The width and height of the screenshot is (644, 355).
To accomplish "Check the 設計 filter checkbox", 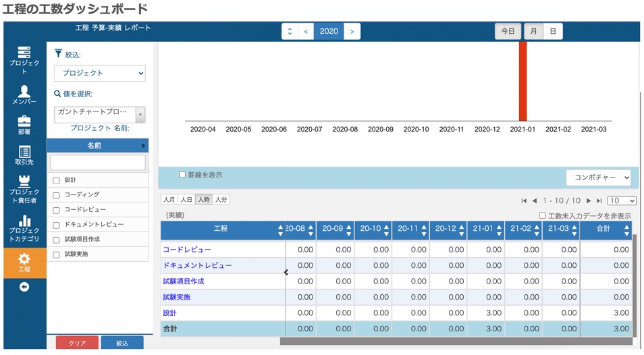I will pos(56,181).
